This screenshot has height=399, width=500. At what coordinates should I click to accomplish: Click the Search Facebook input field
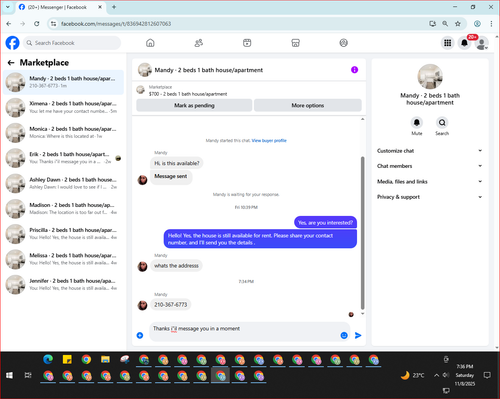(72, 43)
